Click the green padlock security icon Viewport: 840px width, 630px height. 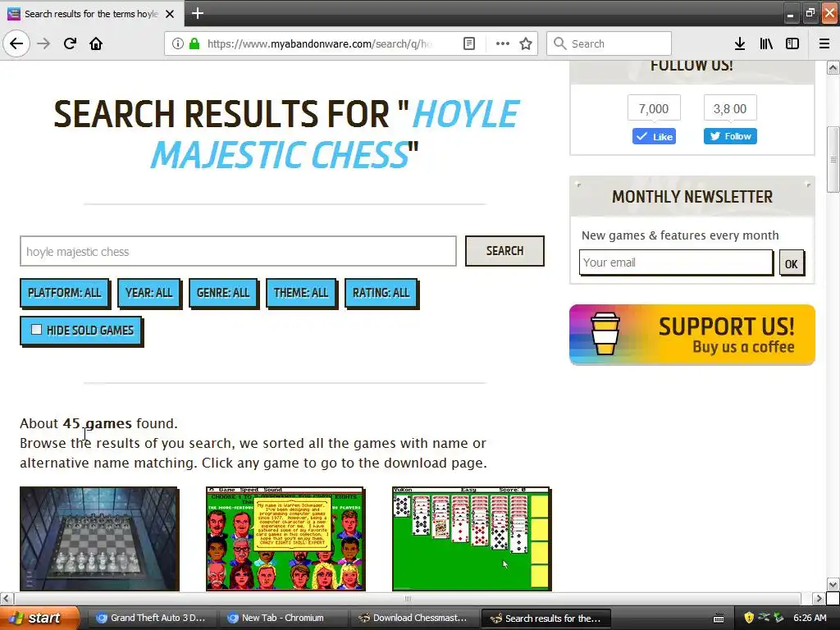pyautogui.click(x=194, y=43)
